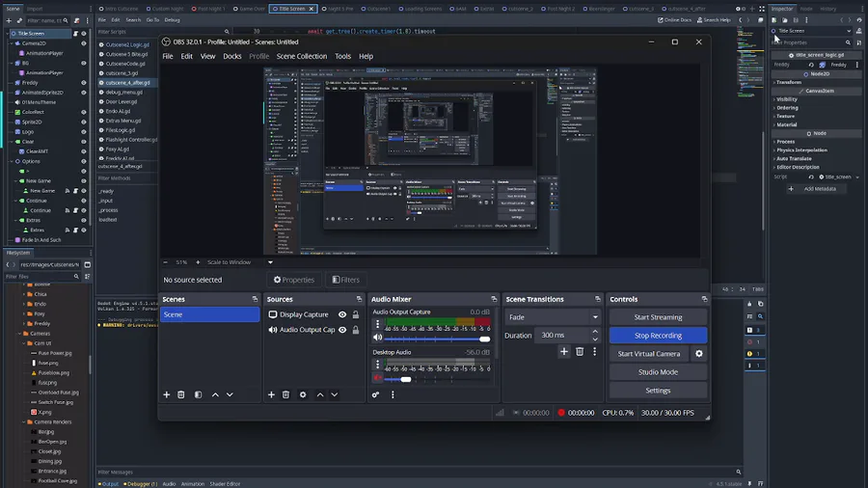Open the Docks menu in OBS
Image resolution: width=868 pixels, height=488 pixels.
[232, 56]
